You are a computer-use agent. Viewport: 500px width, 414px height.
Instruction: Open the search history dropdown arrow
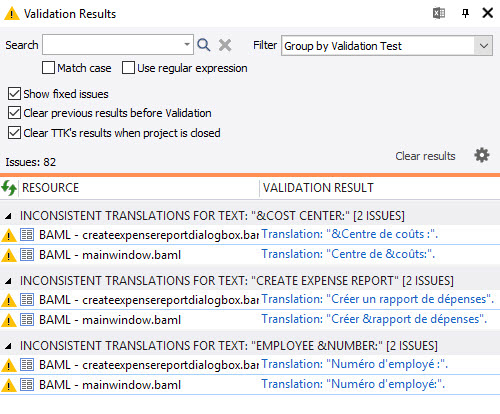(187, 44)
